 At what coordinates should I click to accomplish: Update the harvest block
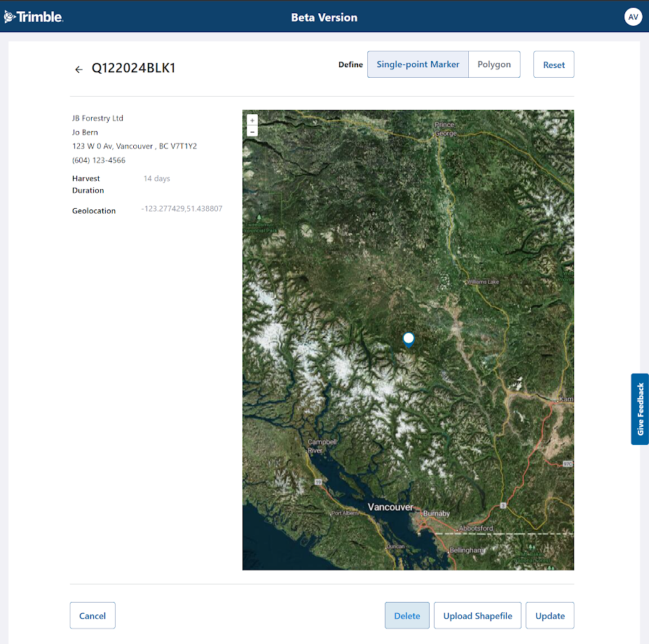pos(549,615)
